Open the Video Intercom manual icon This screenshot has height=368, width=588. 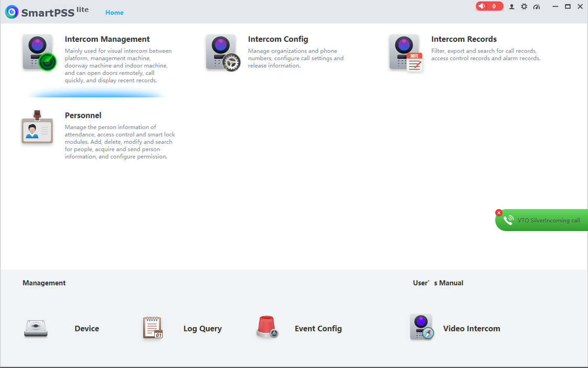pos(421,327)
